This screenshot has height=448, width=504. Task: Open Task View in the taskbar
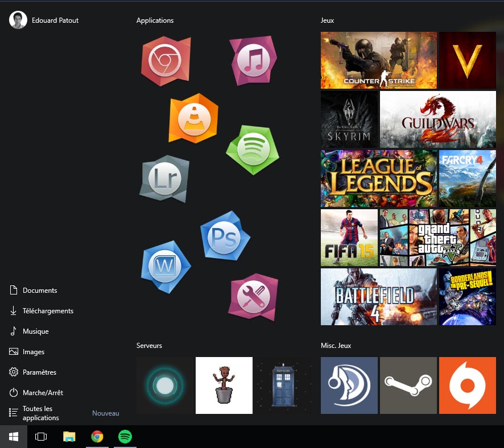click(x=41, y=437)
